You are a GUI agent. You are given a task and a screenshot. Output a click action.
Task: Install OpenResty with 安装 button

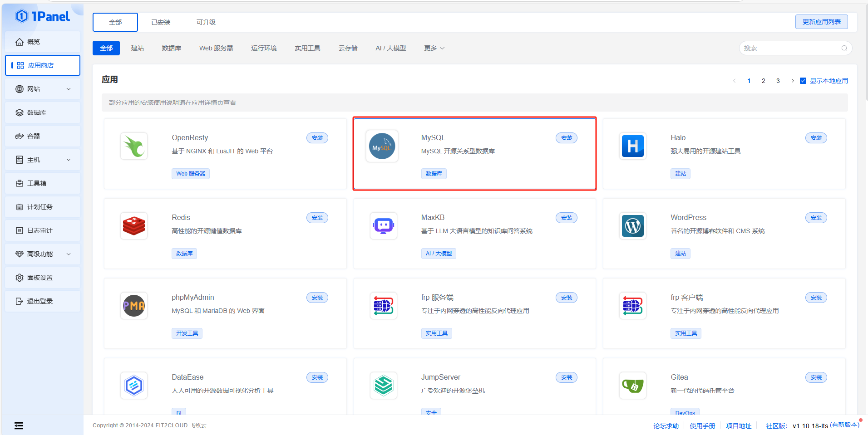[317, 138]
